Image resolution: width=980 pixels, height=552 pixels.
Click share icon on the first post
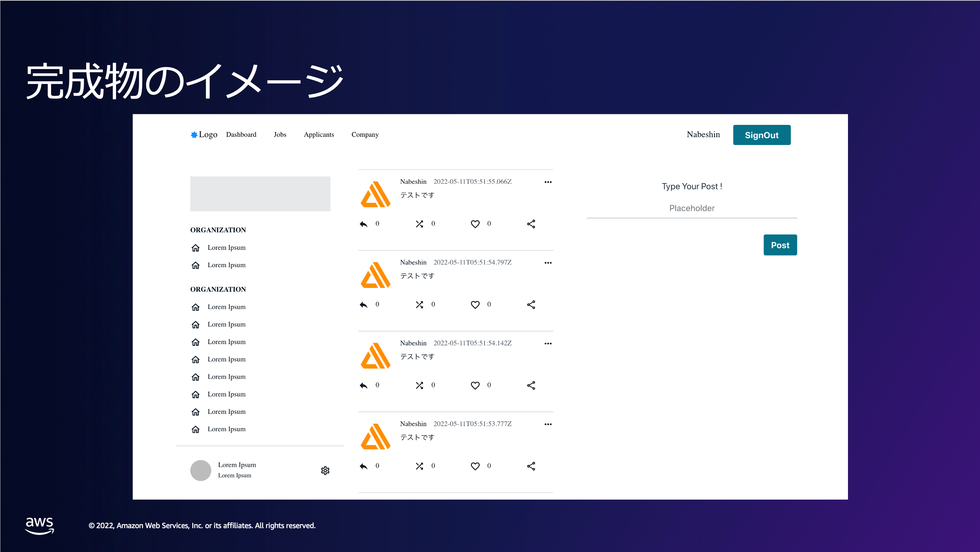point(531,224)
